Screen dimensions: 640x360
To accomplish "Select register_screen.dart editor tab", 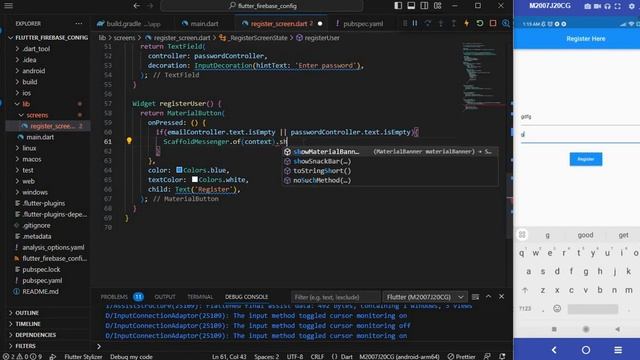I will click(282, 24).
